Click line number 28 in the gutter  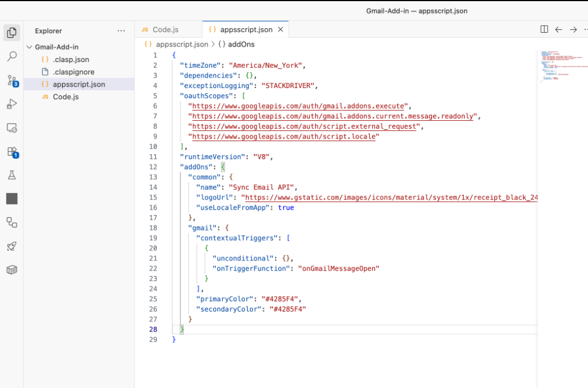(x=153, y=329)
